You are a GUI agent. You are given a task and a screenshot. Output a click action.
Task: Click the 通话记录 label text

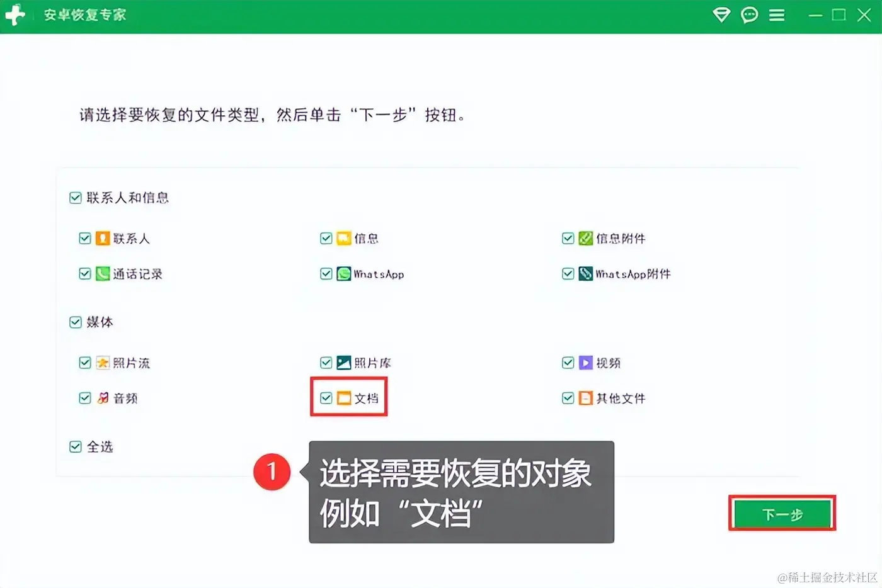click(138, 274)
